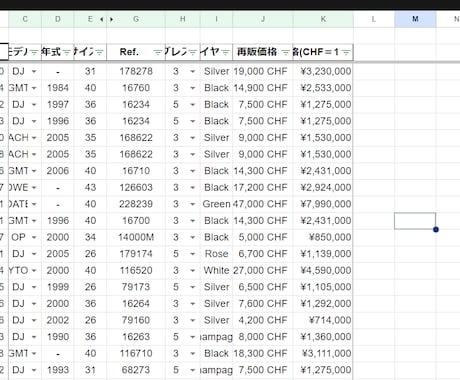460x380 pixels.
Task: Select the ¥714,000 cell
Action: [x=323, y=320]
